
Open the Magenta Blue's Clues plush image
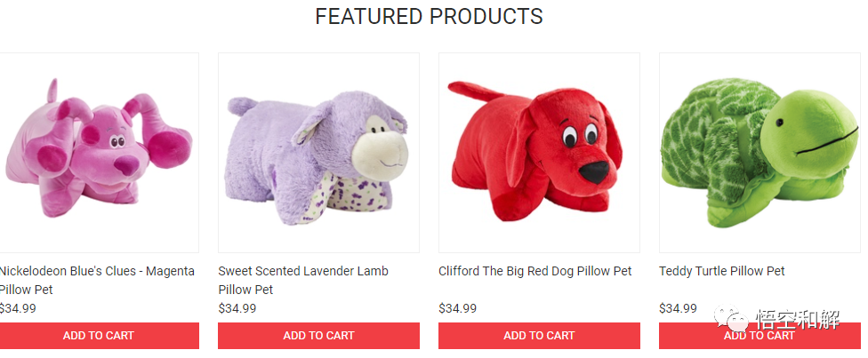(99, 153)
